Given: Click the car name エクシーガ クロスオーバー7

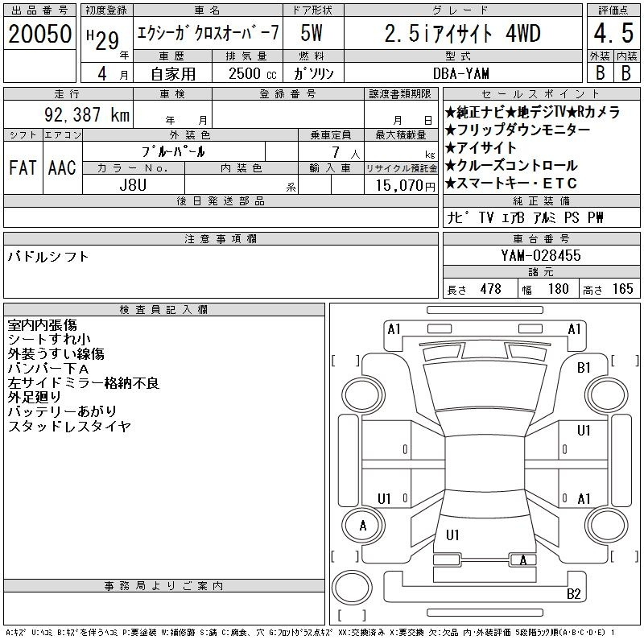Looking at the screenshot, I should tap(208, 33).
